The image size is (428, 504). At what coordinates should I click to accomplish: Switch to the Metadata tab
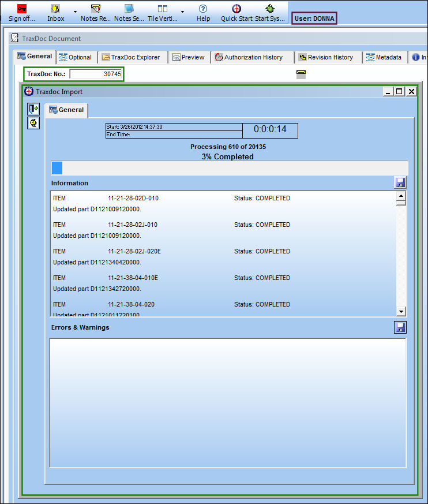[384, 58]
